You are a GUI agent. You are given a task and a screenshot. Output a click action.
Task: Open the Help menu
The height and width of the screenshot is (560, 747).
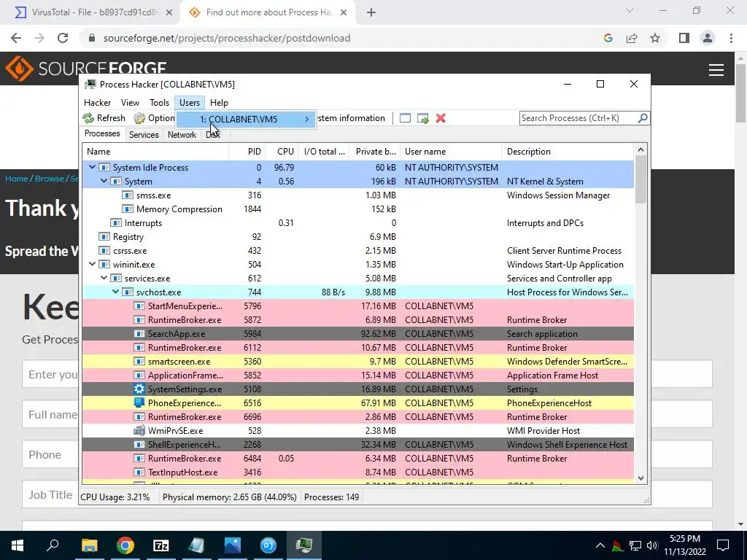[x=219, y=103]
